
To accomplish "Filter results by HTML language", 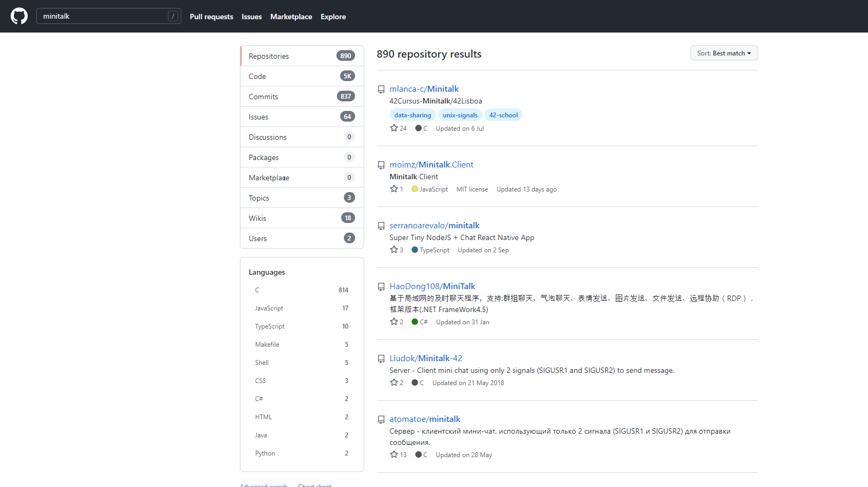I will [x=302, y=417].
